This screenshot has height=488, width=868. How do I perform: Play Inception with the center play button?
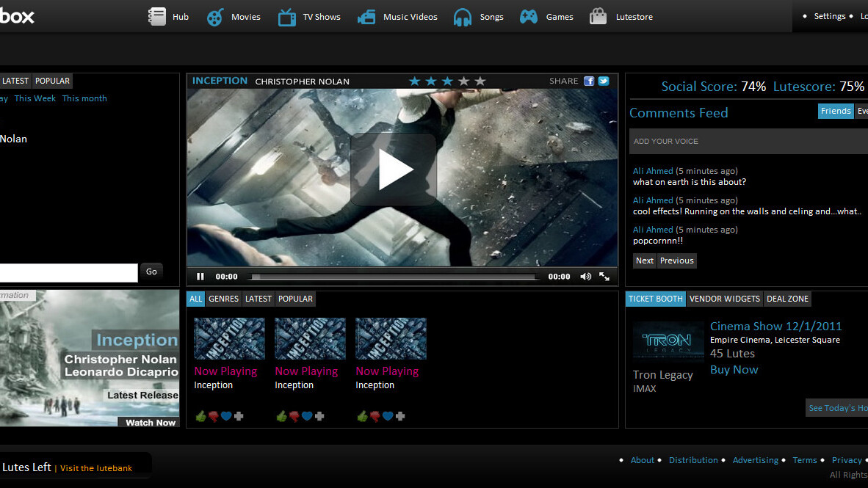(x=394, y=170)
